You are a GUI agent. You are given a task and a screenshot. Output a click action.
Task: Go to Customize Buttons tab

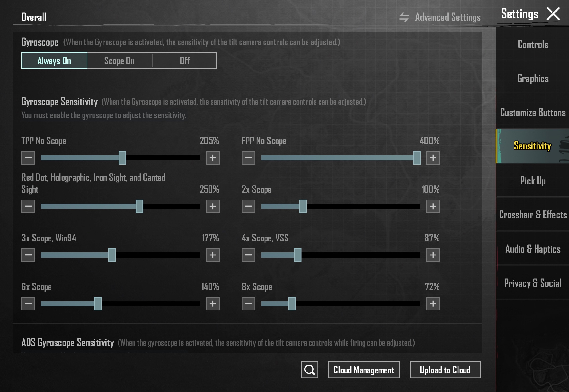point(533,113)
